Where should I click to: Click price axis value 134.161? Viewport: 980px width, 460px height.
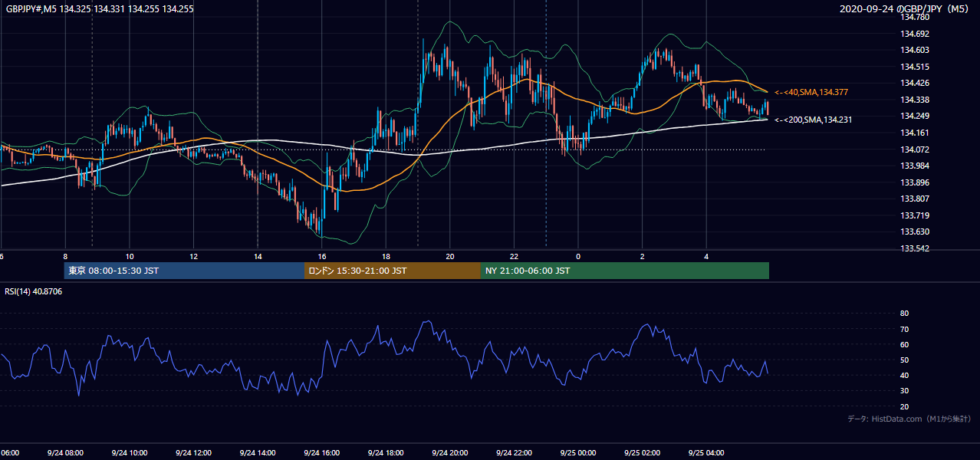pos(915,133)
